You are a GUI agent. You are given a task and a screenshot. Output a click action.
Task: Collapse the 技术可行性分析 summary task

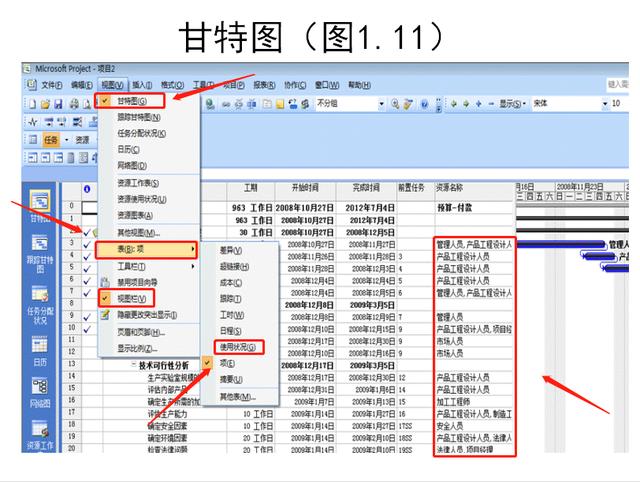click(133, 364)
